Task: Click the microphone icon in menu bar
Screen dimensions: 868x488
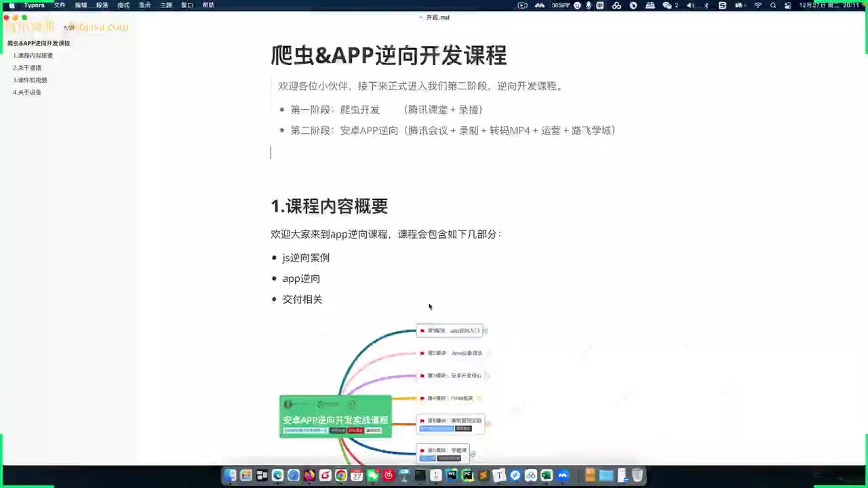Action: click(x=589, y=5)
